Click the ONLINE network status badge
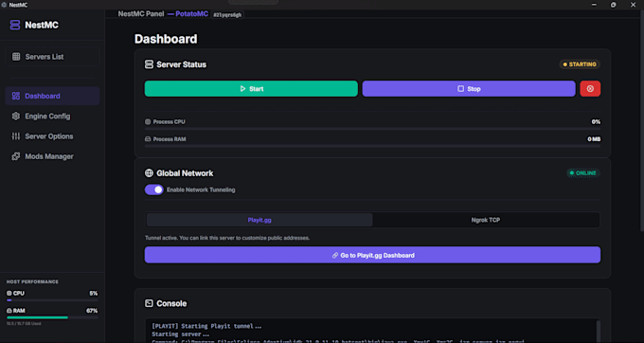The width and height of the screenshot is (644, 343). (x=583, y=173)
